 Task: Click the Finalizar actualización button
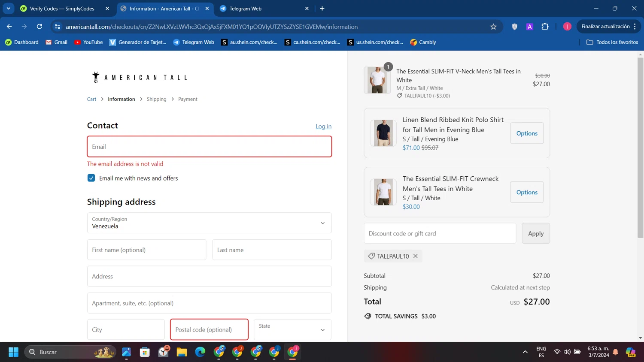tap(609, 27)
